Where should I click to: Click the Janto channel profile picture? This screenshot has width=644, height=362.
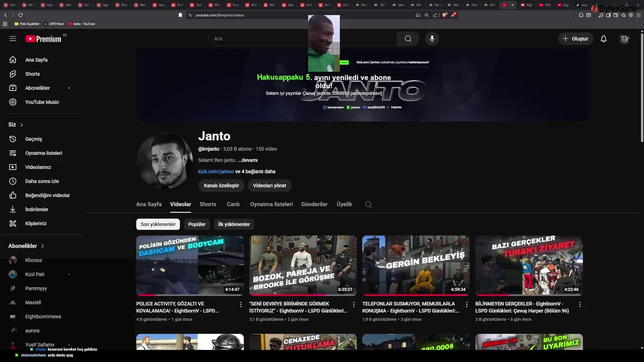click(x=165, y=161)
